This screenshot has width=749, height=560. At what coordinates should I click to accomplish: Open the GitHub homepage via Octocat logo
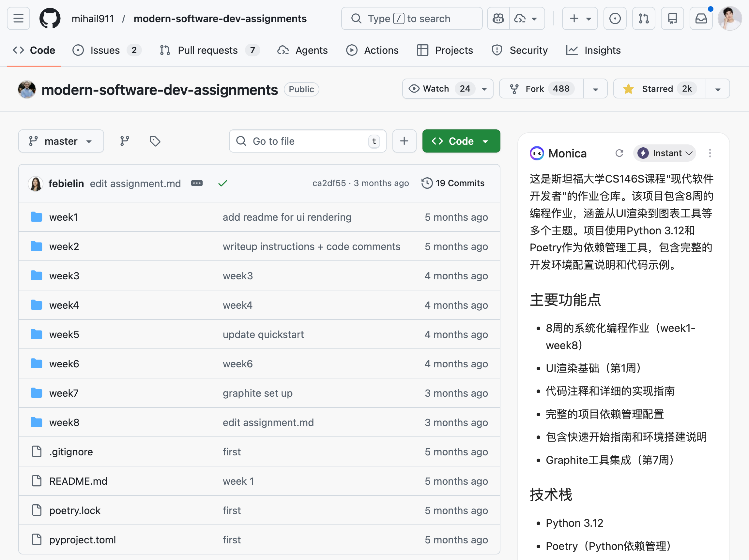click(x=50, y=19)
